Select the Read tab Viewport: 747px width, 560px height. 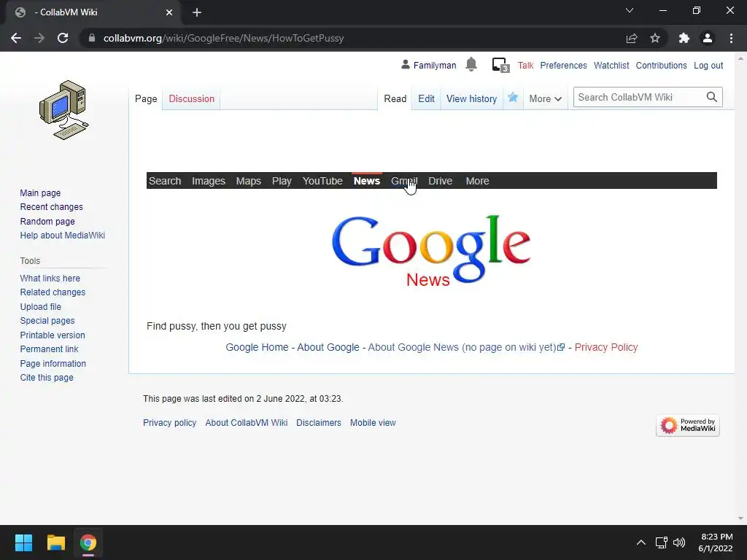pyautogui.click(x=395, y=98)
